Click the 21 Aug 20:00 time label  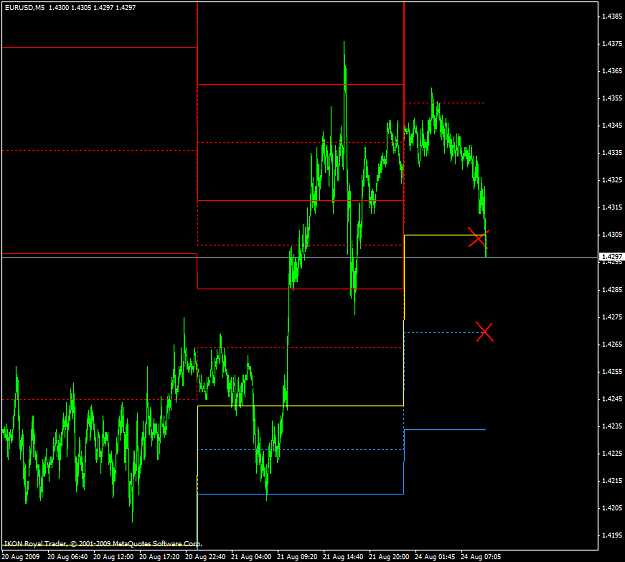(389, 556)
